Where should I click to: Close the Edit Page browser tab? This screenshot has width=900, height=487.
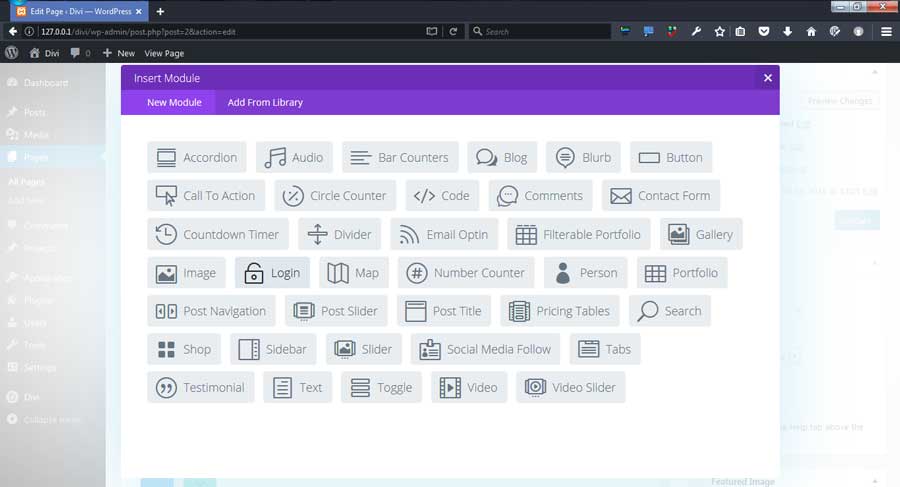[138, 11]
